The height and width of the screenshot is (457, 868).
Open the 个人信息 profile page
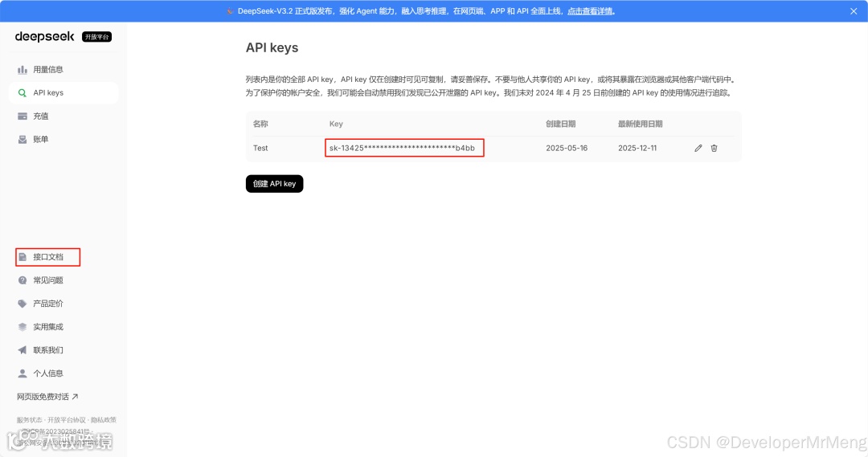pyautogui.click(x=63, y=373)
